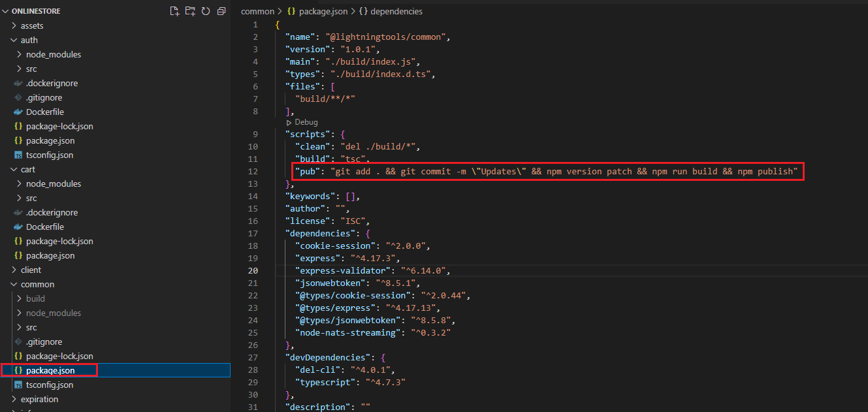This screenshot has height=412, width=868.
Task: Click Collapse Folders icon in explorer
Action: click(221, 11)
